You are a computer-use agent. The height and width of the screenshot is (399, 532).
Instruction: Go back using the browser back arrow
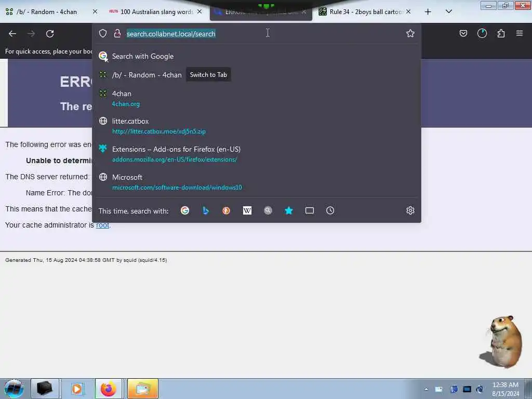12,34
